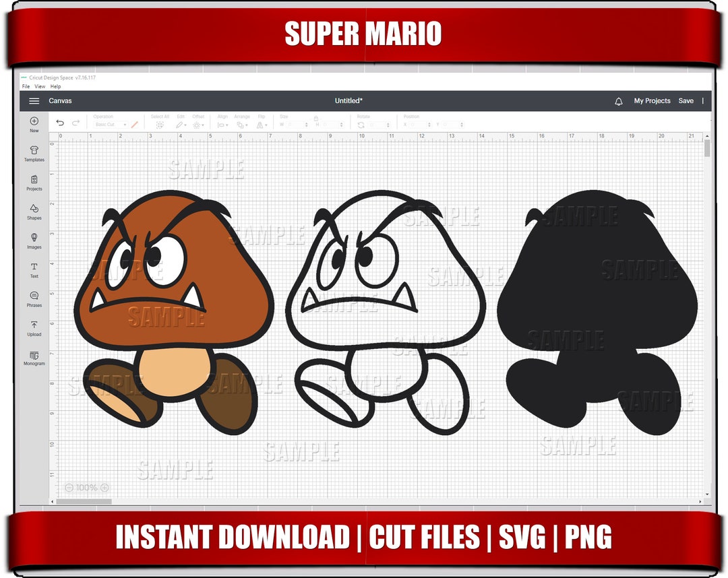This screenshot has height=578, width=728.
Task: Click the notifications bell icon
Action: click(x=617, y=100)
